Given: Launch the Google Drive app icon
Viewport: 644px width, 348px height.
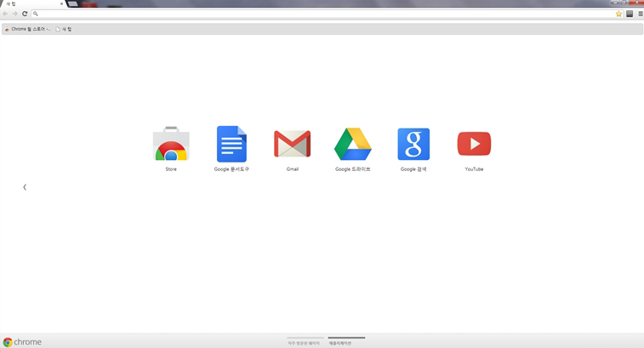Looking at the screenshot, I should tap(353, 144).
